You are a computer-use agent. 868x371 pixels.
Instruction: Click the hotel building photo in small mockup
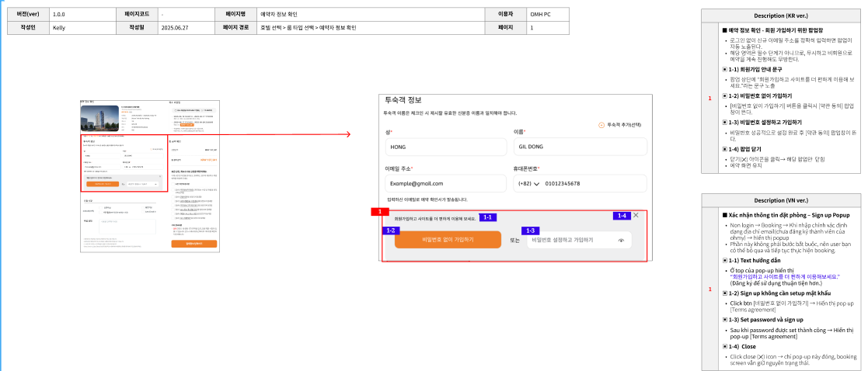click(99, 117)
